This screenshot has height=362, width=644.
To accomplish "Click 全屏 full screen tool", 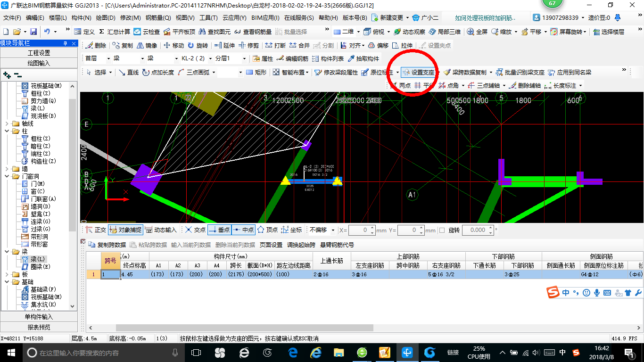I will pos(478,32).
